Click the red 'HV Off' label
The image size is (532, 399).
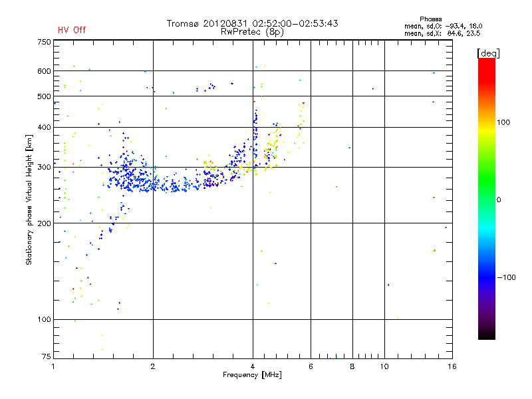[x=72, y=30]
